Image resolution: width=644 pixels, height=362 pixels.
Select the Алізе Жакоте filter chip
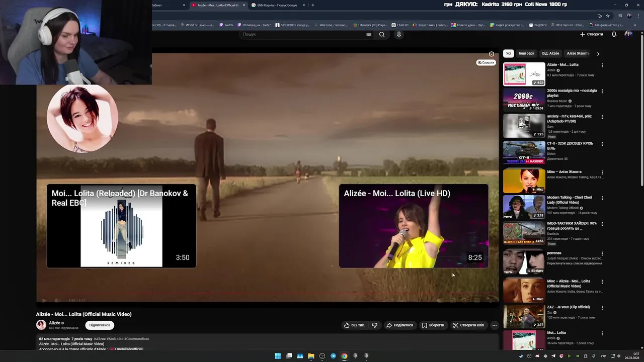tap(578, 53)
